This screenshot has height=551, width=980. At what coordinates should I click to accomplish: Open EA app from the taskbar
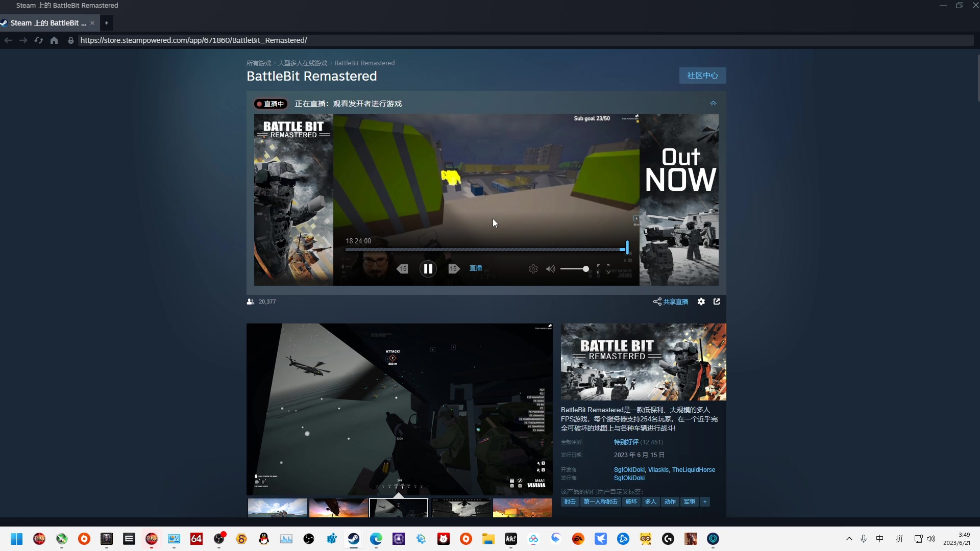578,539
